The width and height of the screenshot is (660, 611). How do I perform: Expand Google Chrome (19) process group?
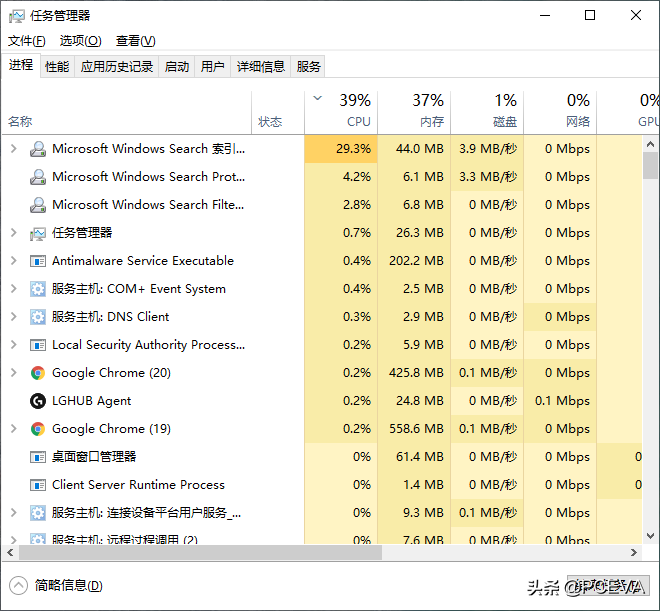13,429
